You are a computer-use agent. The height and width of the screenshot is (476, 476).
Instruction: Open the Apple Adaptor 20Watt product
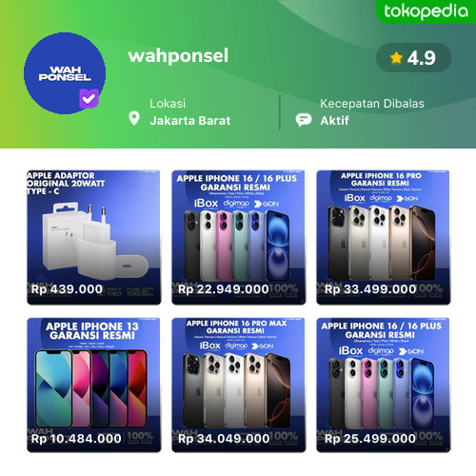94,237
